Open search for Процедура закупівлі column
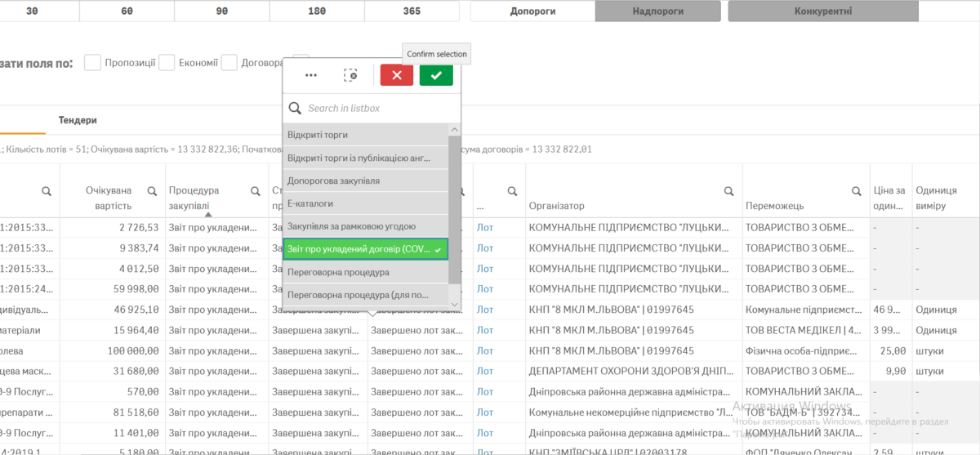Screen dimensions: 980x455 (x=255, y=191)
